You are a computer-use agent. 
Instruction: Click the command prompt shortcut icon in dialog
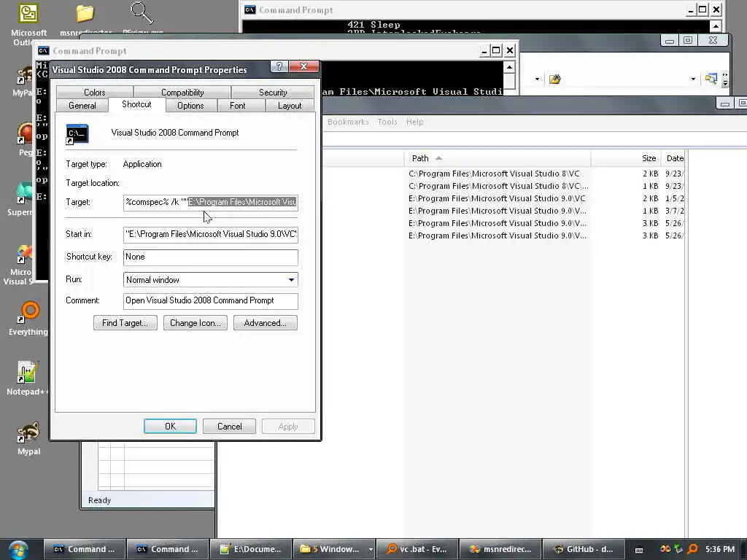coord(77,134)
